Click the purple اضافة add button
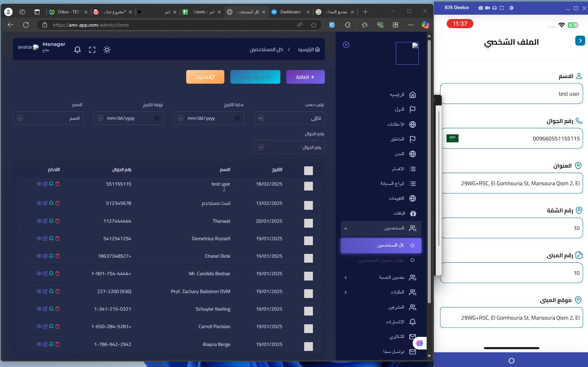 click(x=305, y=77)
